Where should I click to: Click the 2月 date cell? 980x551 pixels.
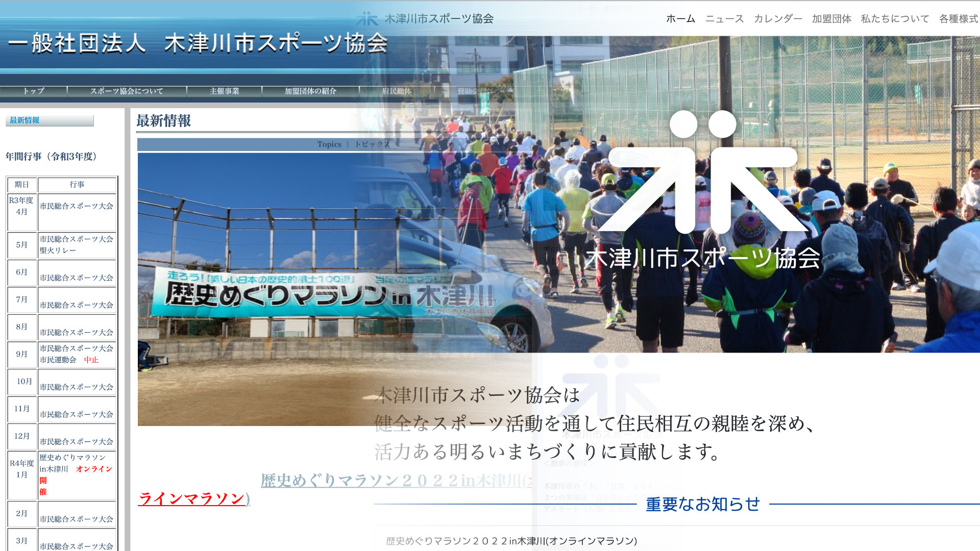click(21, 514)
